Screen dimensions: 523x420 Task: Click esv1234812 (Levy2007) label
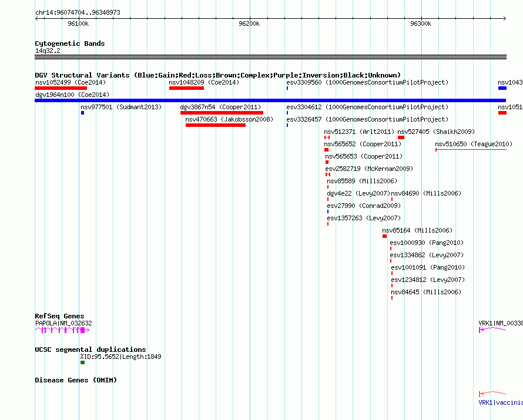pyautogui.click(x=428, y=280)
